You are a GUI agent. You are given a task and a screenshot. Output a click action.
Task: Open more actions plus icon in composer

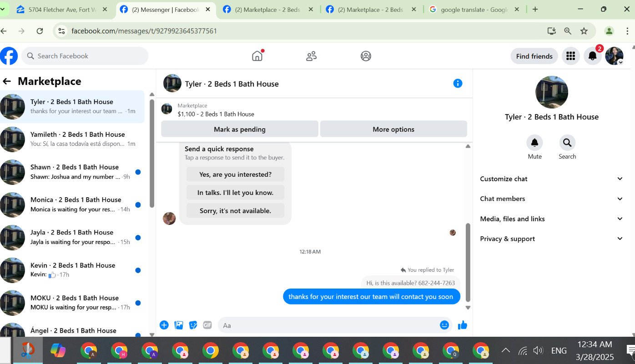coord(164,325)
